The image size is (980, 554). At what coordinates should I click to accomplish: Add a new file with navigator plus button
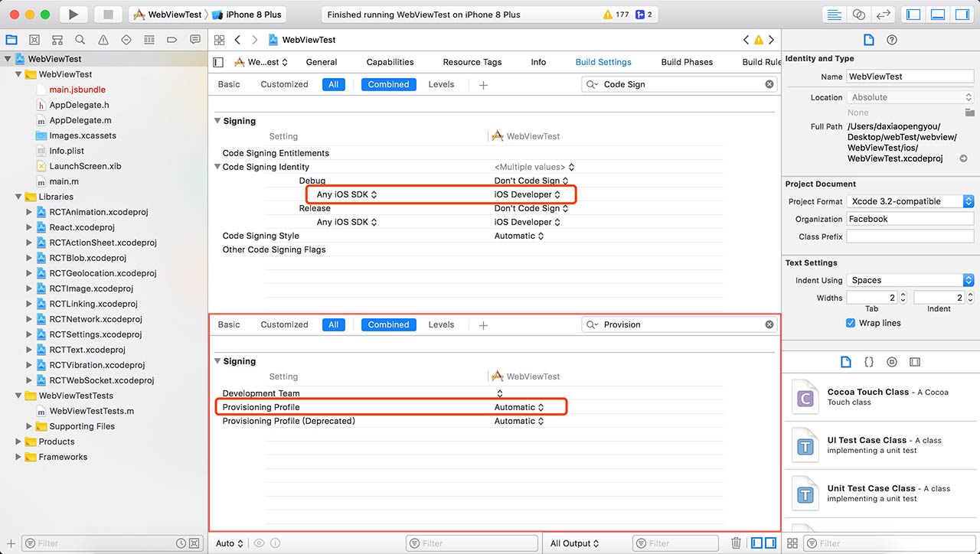11,543
